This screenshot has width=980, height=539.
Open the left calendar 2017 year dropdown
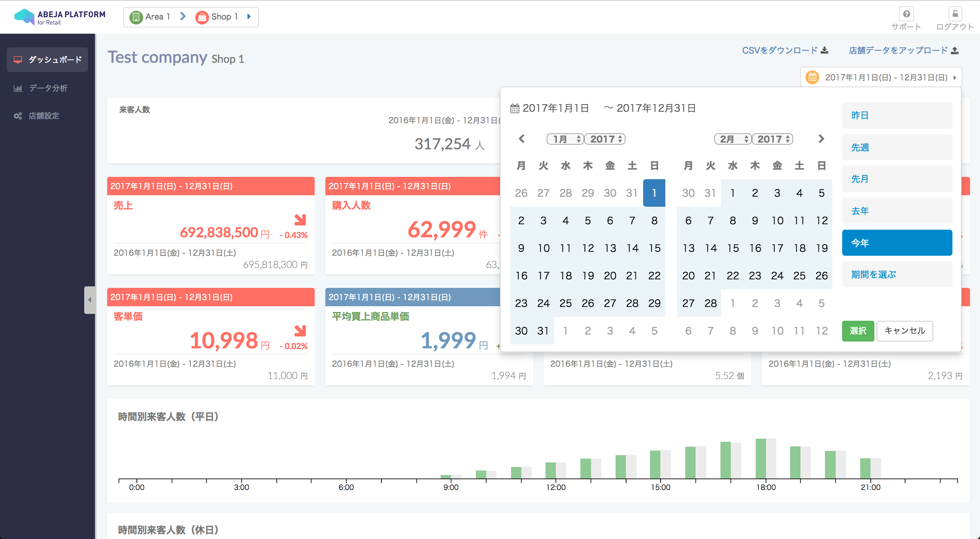(x=605, y=139)
